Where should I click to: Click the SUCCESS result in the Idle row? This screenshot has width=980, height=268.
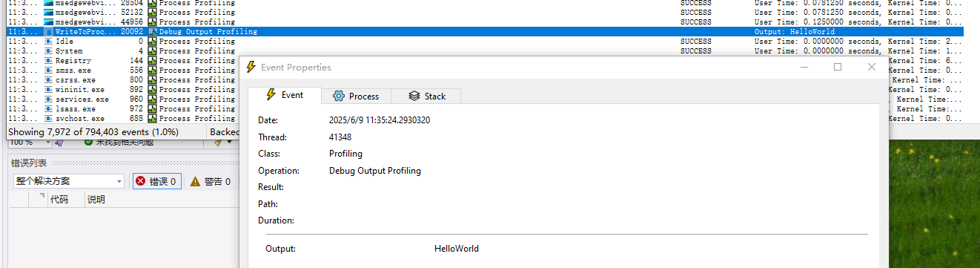coord(695,42)
